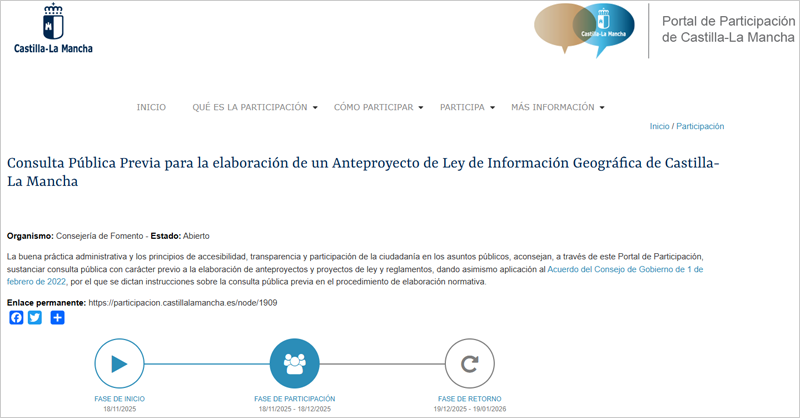Open the PARTICIPA menu
Image resolution: width=800 pixels, height=418 pixels.
(x=462, y=107)
